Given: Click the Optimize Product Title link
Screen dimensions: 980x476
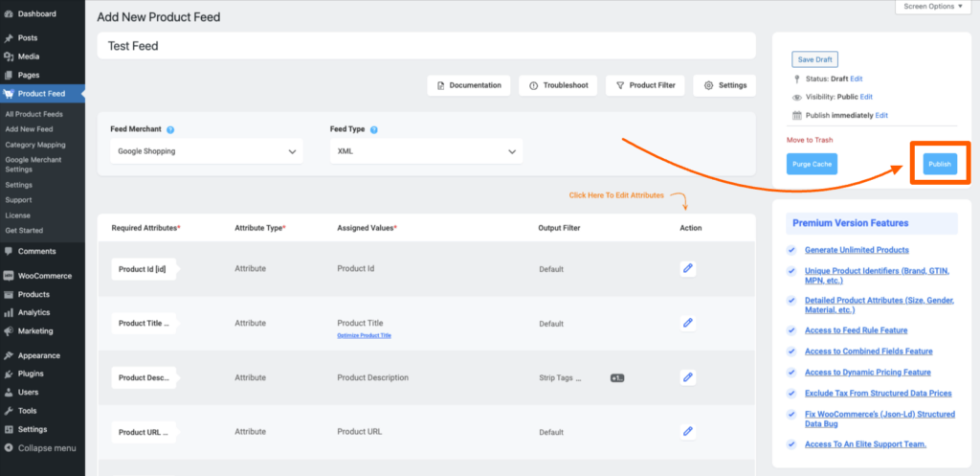Looking at the screenshot, I should pos(364,336).
